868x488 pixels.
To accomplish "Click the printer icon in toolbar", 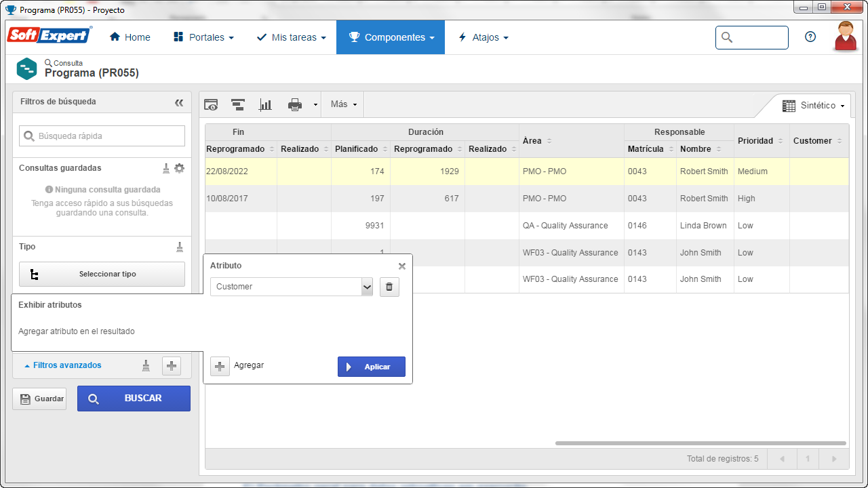I will (x=295, y=104).
